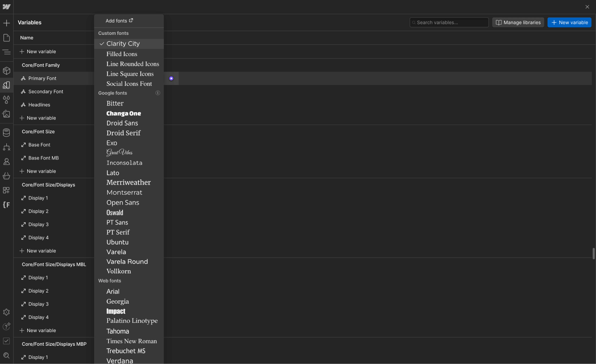
Task: Pick PT Sans font
Action: point(129,222)
